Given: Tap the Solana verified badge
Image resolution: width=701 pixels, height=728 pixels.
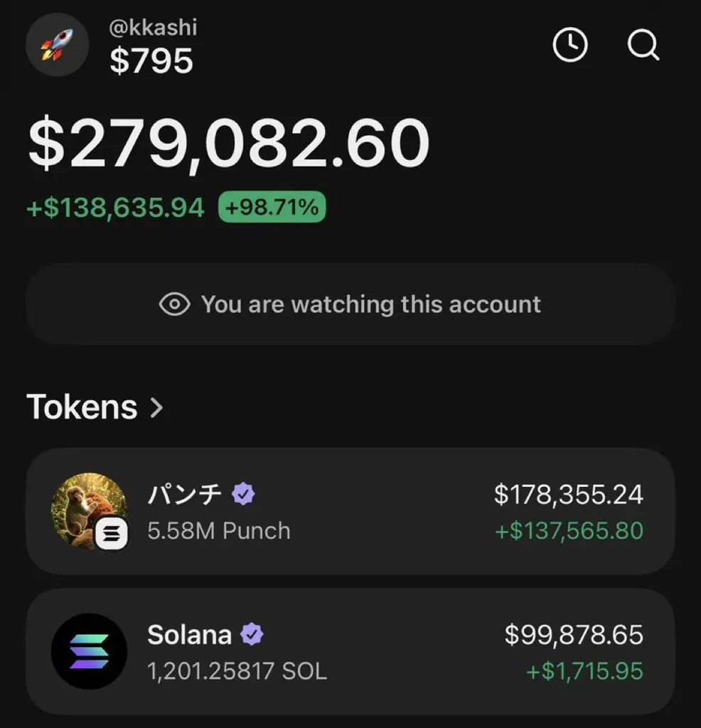Looking at the screenshot, I should [252, 634].
